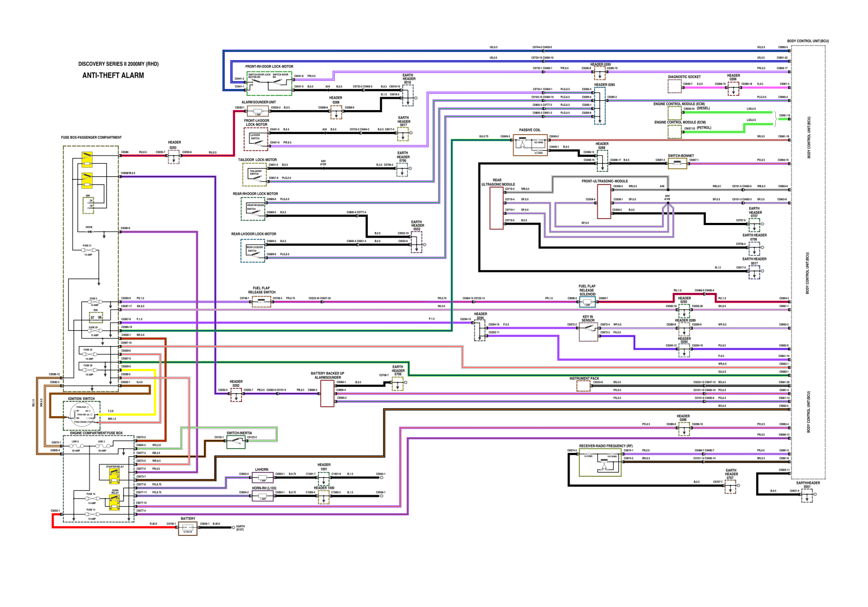Viewport: 868px width, 607px height.
Task: Select the DIODE label in fuse box
Action: pyautogui.click(x=89, y=227)
